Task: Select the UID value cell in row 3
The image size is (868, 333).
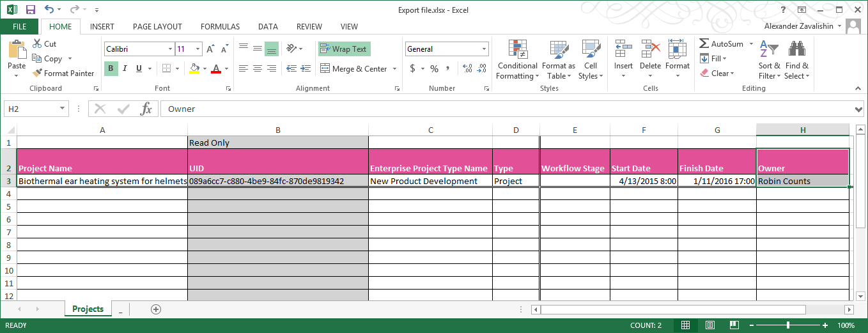Action: (x=277, y=182)
